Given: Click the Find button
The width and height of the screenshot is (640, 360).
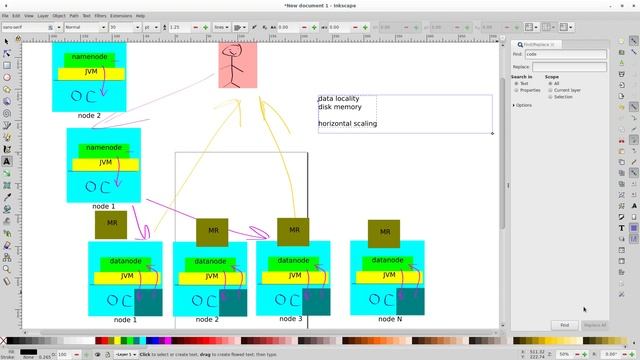Looking at the screenshot, I should [564, 325].
